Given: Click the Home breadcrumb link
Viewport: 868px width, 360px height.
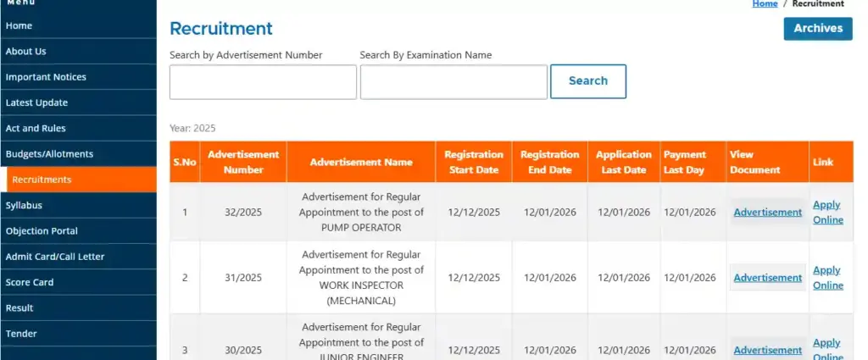Looking at the screenshot, I should point(765,4).
